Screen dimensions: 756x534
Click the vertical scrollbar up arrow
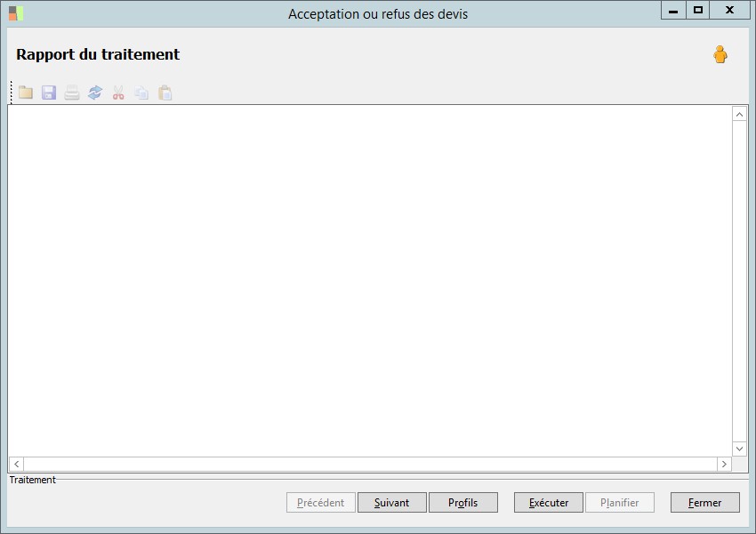(739, 114)
